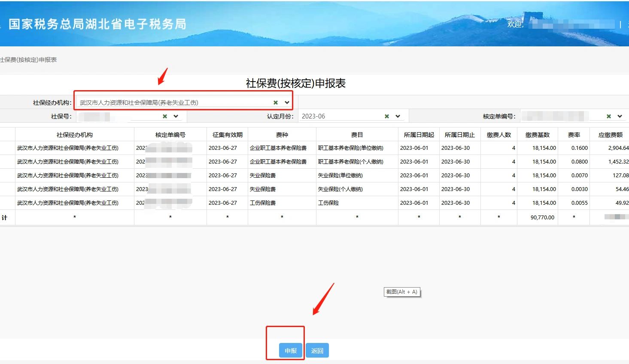The height and width of the screenshot is (364, 629).
Task: Click the 费率 value 0.0800
Action: (580, 162)
